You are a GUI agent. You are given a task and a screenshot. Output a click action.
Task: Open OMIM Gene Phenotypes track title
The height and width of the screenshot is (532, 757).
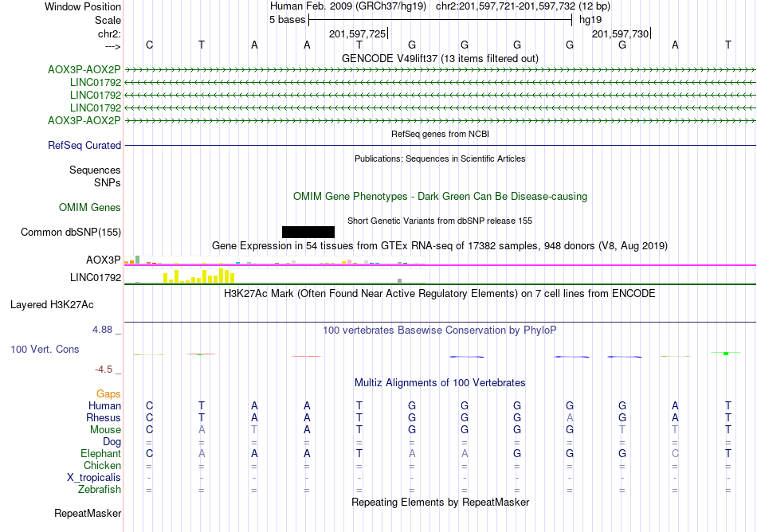coord(440,196)
